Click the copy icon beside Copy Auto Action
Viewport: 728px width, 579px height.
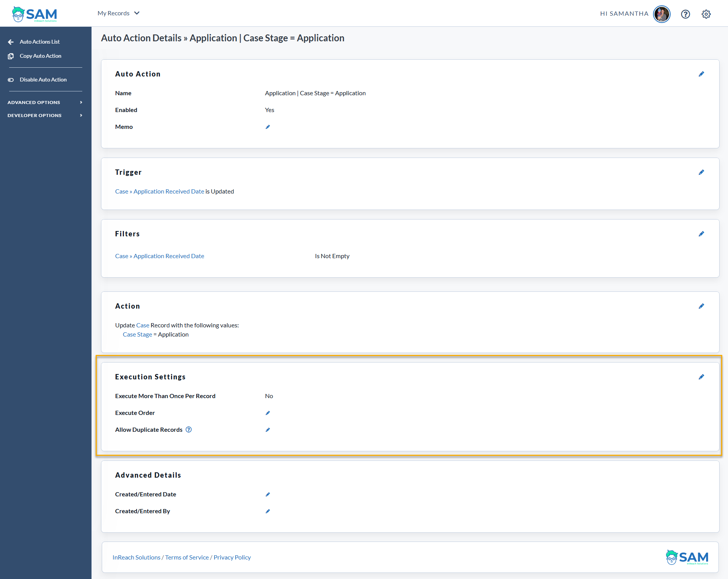pos(11,56)
